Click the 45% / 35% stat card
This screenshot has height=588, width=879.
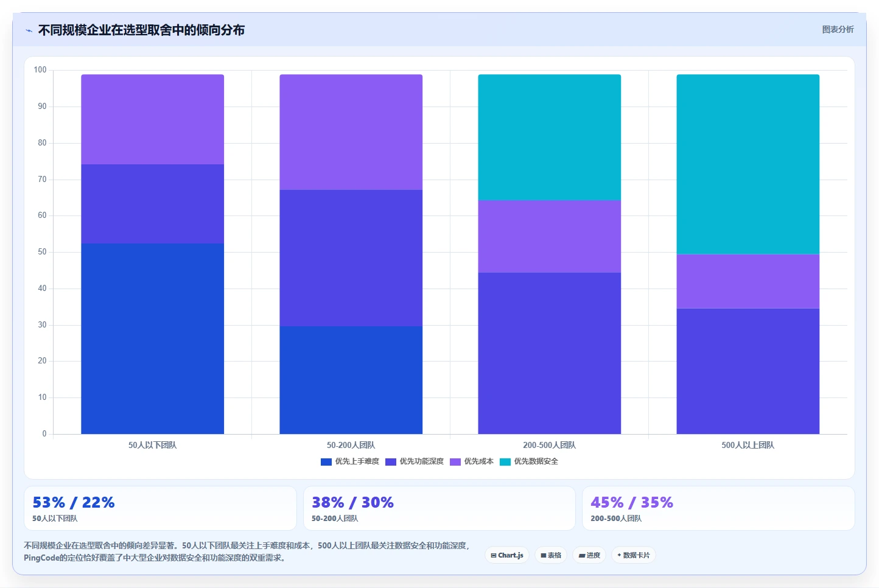click(718, 508)
